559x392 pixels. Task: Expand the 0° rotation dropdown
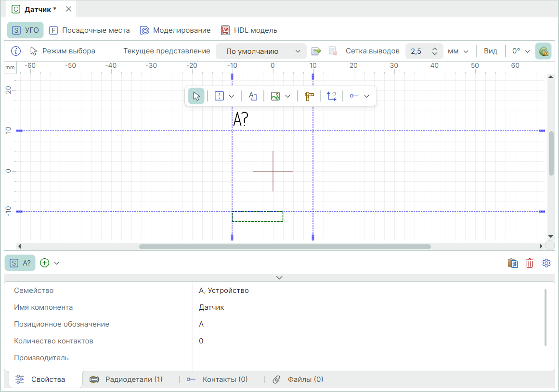tap(520, 51)
